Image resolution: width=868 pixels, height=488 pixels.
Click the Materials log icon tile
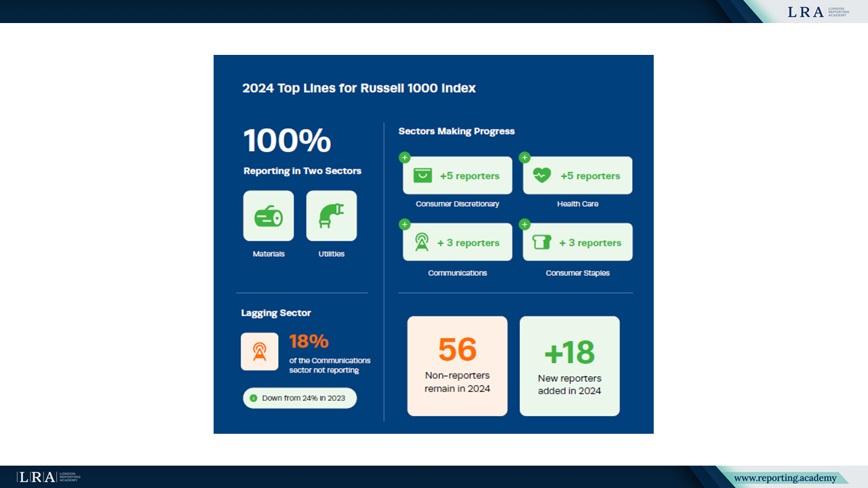tap(269, 216)
